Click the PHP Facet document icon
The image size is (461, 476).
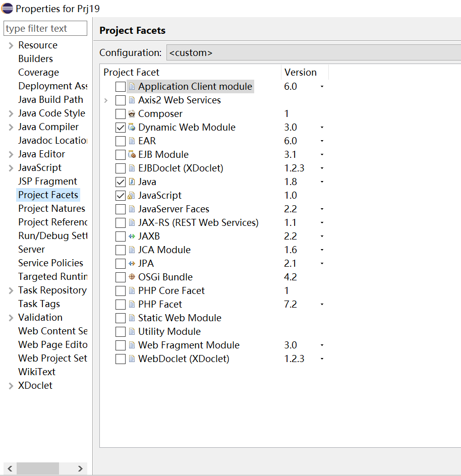(x=132, y=304)
